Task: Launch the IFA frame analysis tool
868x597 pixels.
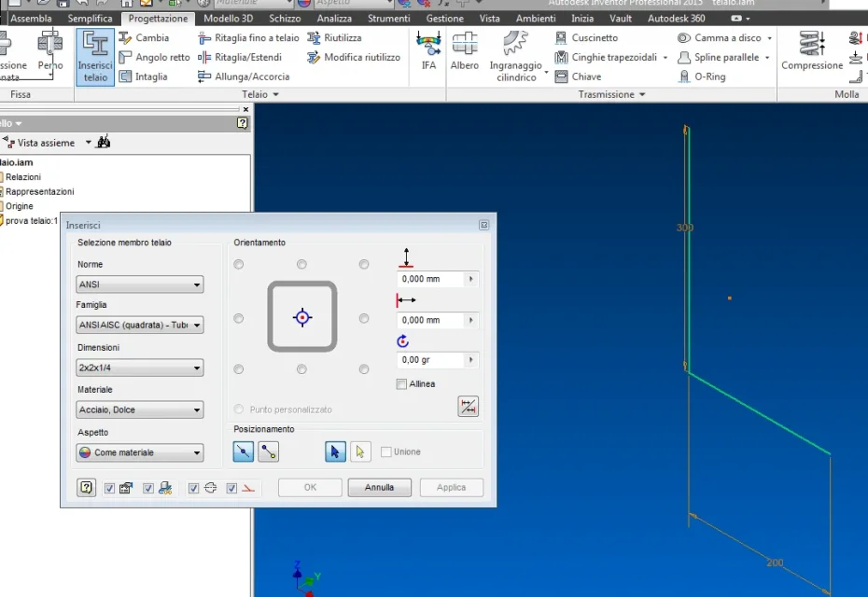Action: pyautogui.click(x=428, y=51)
